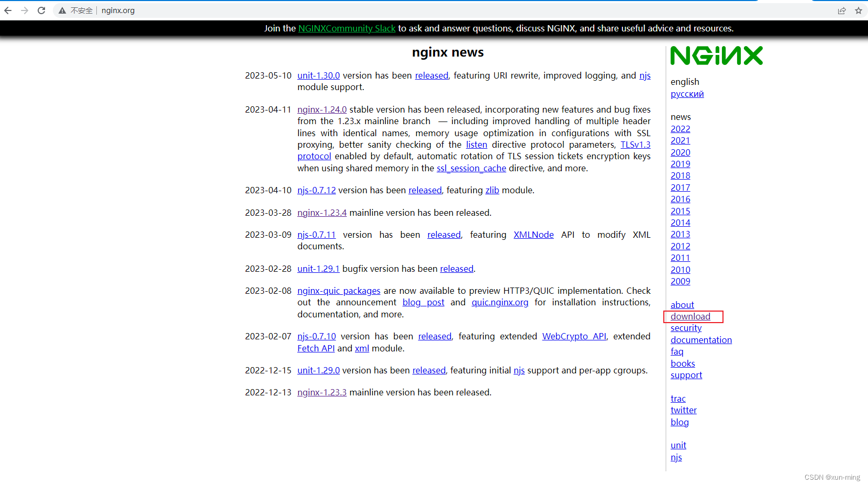Open the 2012 news archive
The image size is (868, 486).
pyautogui.click(x=680, y=246)
